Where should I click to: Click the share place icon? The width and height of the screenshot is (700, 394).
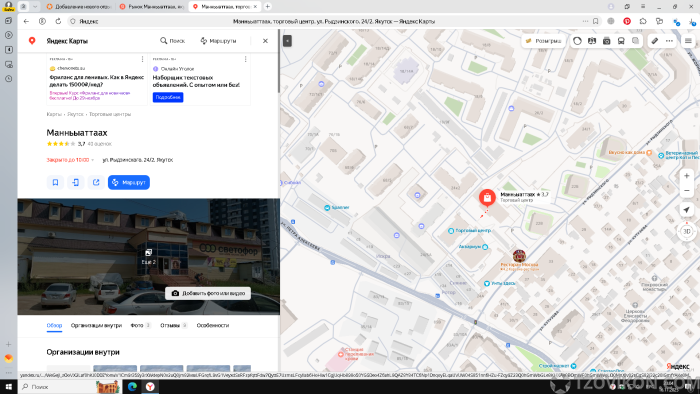96,182
